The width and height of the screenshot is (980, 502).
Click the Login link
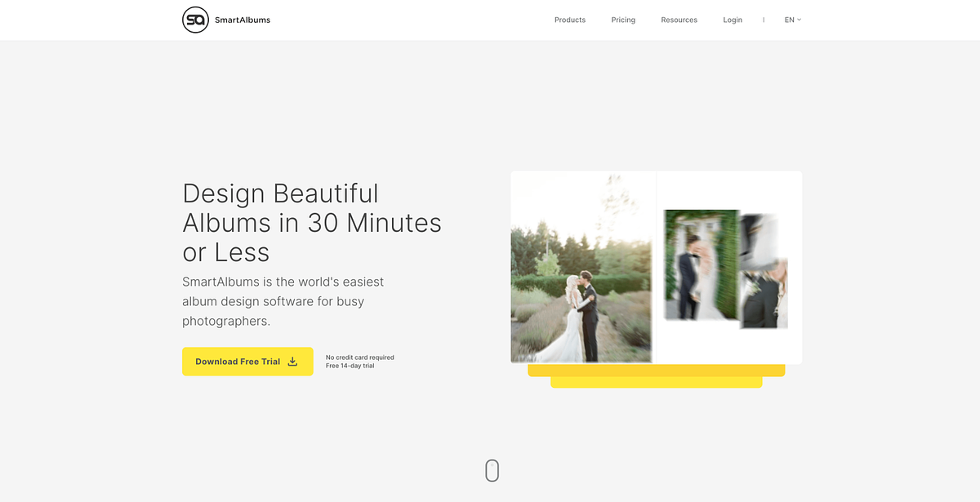(733, 20)
